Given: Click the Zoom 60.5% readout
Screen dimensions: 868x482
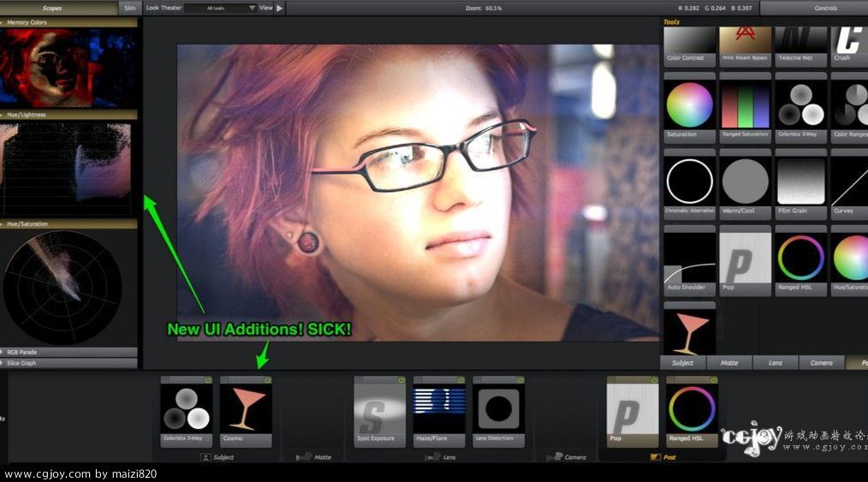Looking at the screenshot, I should [484, 9].
